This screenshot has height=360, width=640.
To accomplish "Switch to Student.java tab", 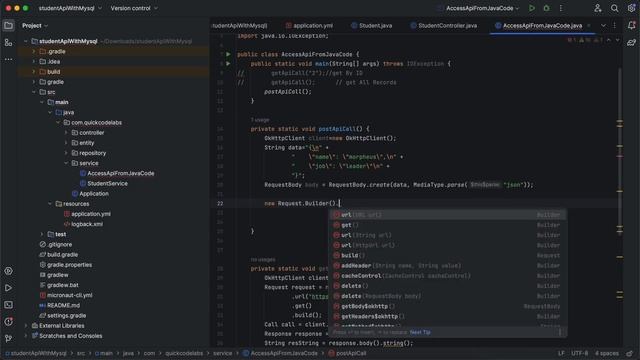I will [371, 26].
